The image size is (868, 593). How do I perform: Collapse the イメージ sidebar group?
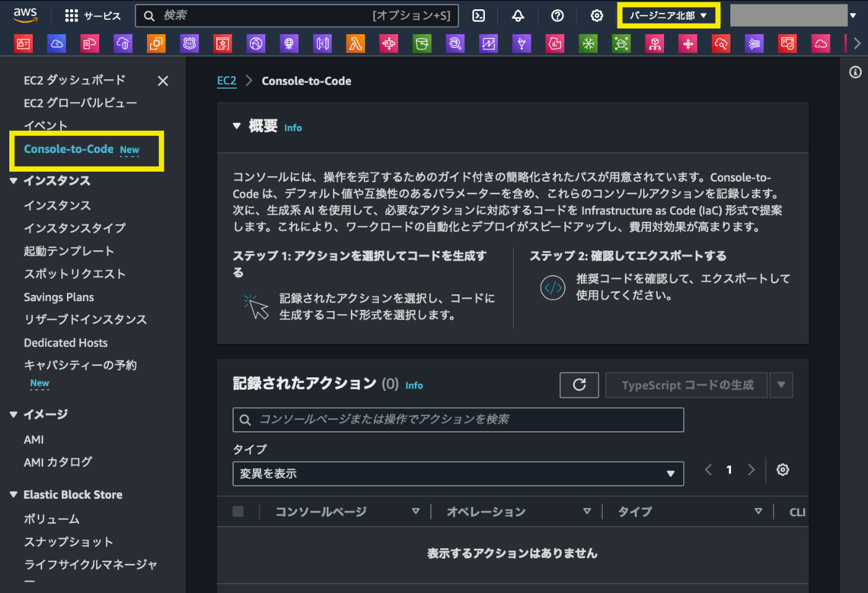coord(14,415)
